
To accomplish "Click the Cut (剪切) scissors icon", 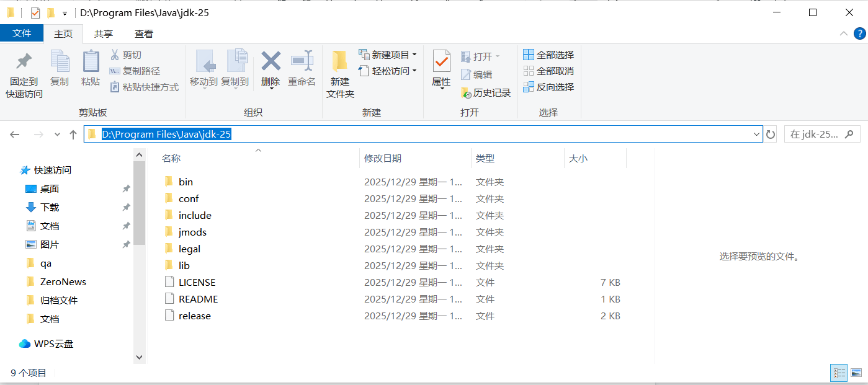I will point(114,55).
